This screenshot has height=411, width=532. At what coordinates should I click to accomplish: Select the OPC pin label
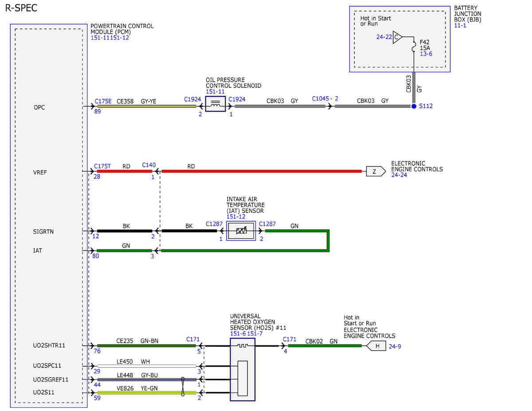coord(39,107)
